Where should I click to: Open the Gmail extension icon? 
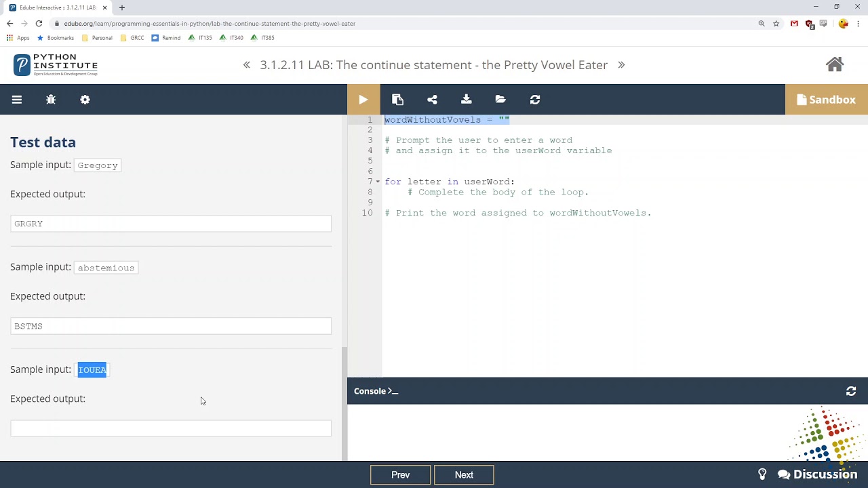tap(794, 23)
